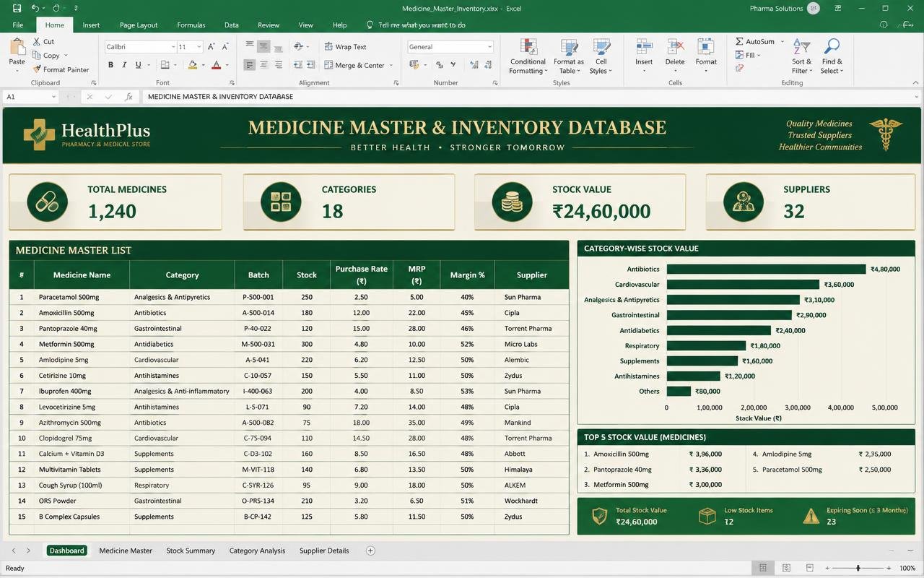Apply AutoSum to the selection
Image resolution: width=924 pixels, height=578 pixels.
click(x=754, y=42)
